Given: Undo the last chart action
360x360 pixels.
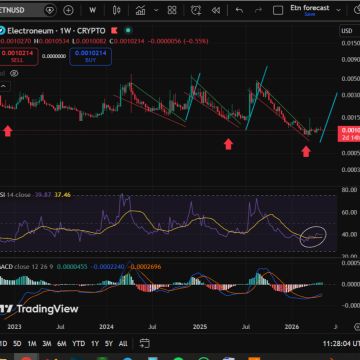Looking at the screenshot, I should (x=239, y=10).
